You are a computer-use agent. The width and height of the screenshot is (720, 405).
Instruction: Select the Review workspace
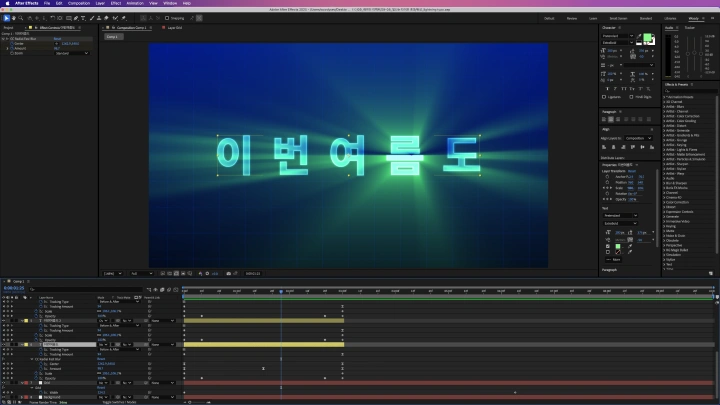tap(572, 18)
